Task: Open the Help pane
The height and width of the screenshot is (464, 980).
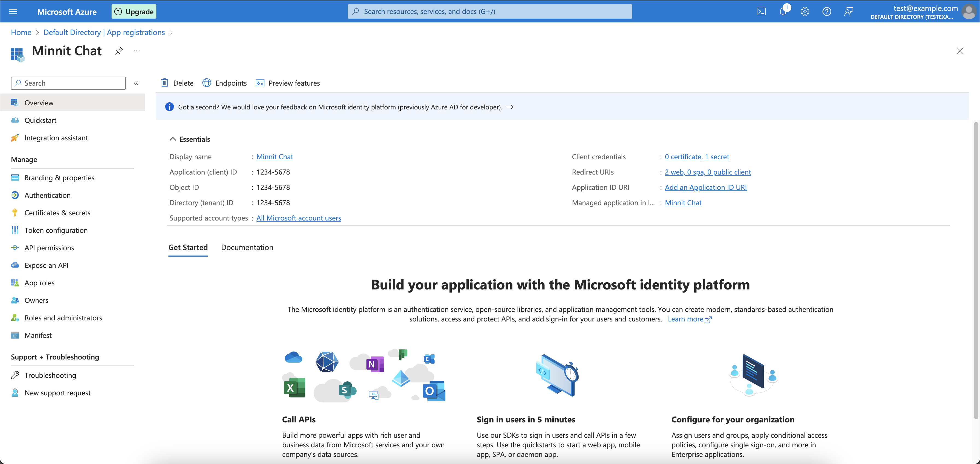Action: (826, 11)
